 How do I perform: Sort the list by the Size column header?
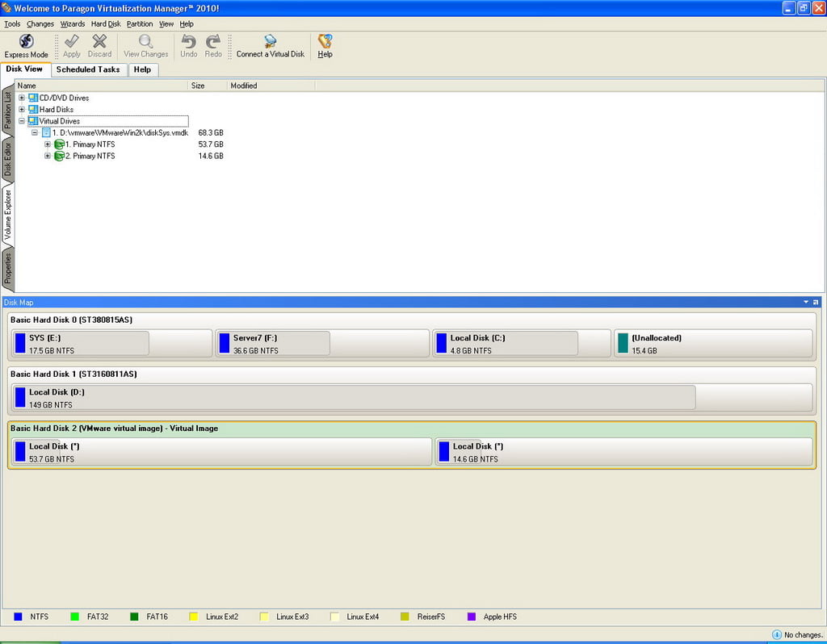[x=198, y=86]
